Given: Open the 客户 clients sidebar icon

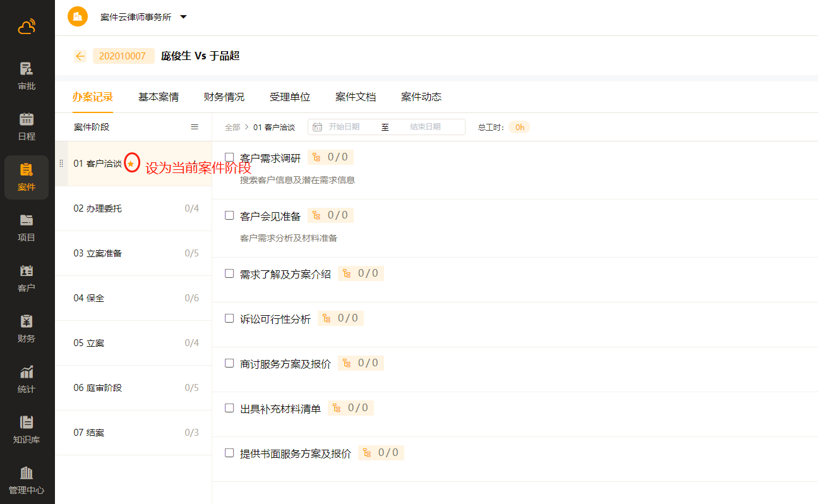Looking at the screenshot, I should (27, 278).
